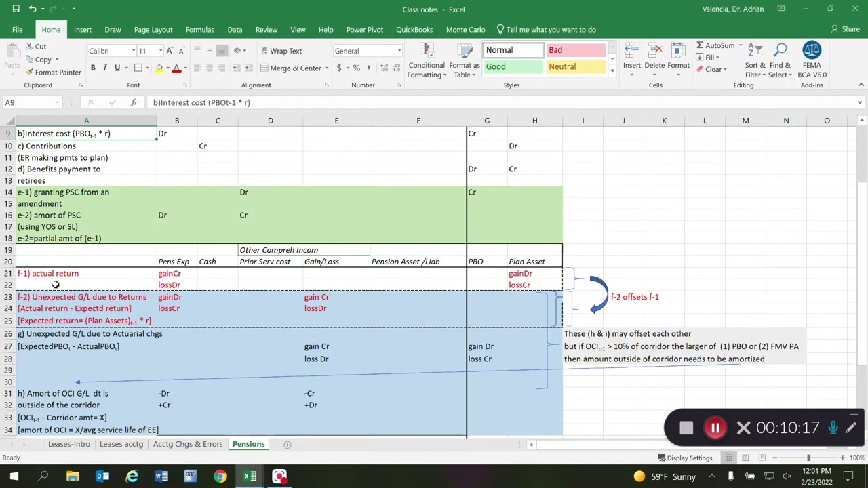Click the Name Box showing A9
Viewport: 868px width, 488px height.
pyautogui.click(x=31, y=102)
